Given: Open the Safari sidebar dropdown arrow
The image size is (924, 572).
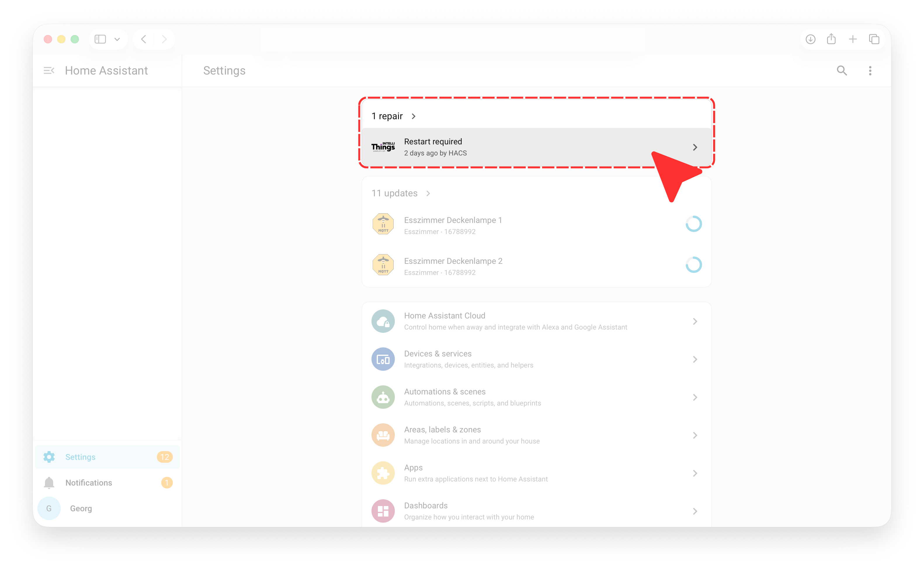Looking at the screenshot, I should [x=117, y=39].
